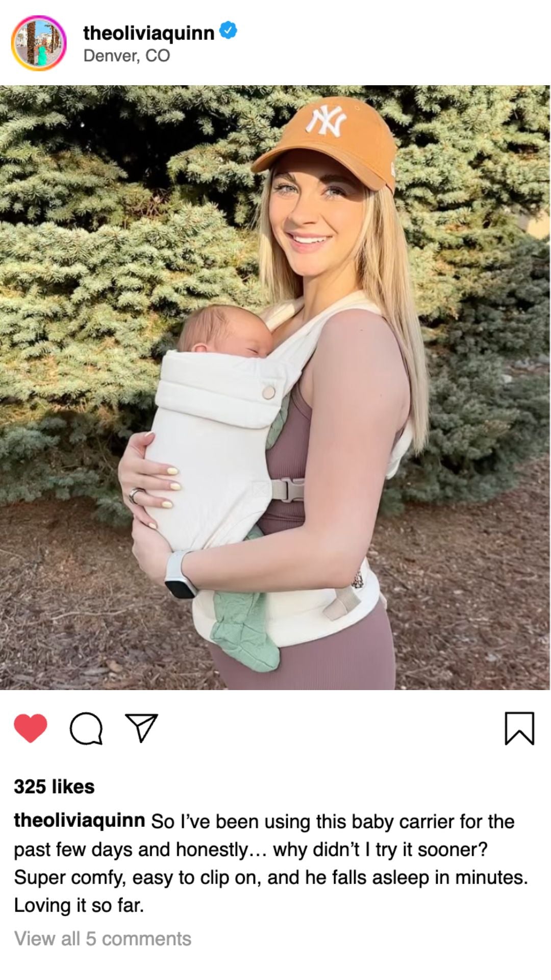Screen dimensions: 551x980
Task: Click the ring on her finger
Action: [x=136, y=496]
